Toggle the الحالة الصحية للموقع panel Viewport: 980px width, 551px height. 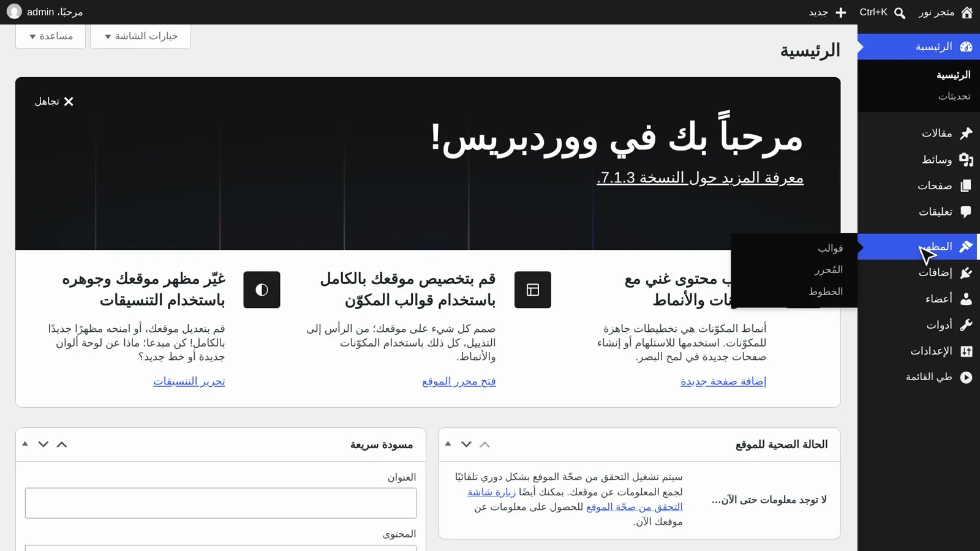448,444
